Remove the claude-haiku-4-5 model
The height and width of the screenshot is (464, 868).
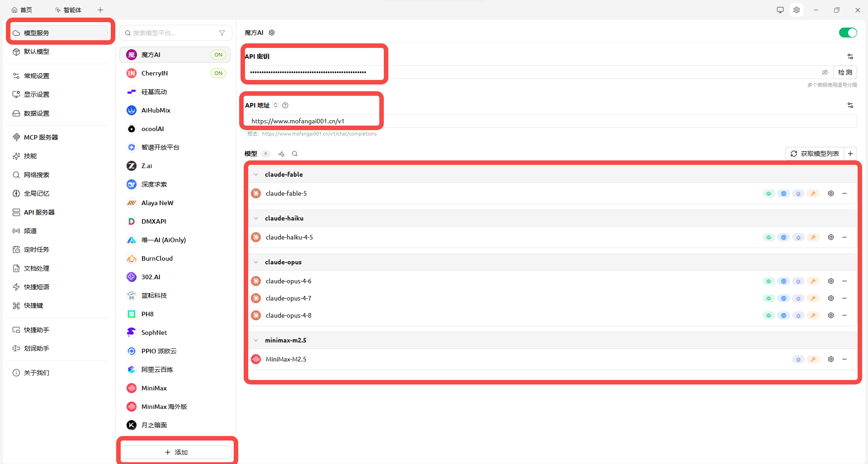[x=844, y=237]
